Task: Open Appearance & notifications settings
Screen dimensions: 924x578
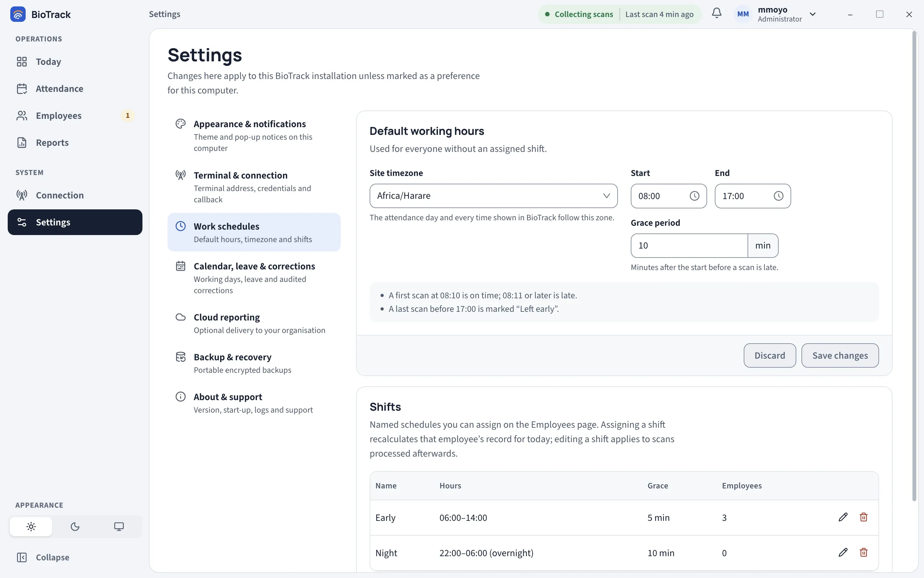Action: 254,136
